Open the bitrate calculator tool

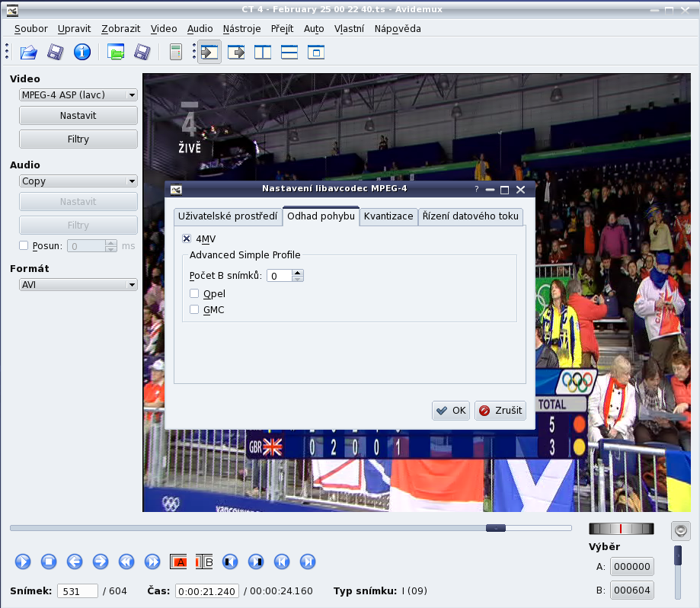click(176, 53)
